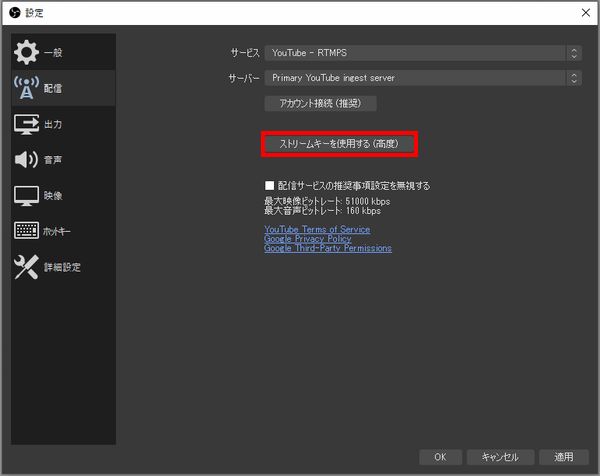Close the 設定 dialog window

(585, 13)
